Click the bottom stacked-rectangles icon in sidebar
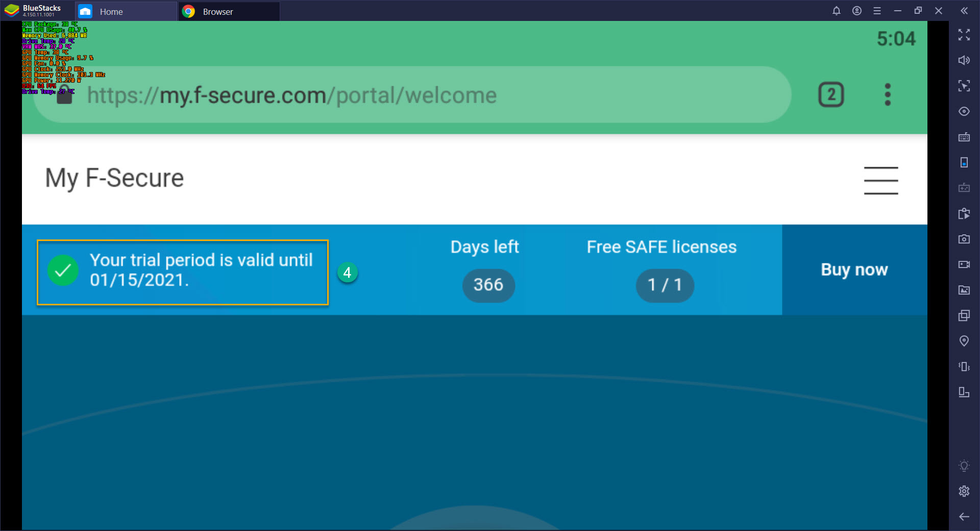 pos(964,392)
